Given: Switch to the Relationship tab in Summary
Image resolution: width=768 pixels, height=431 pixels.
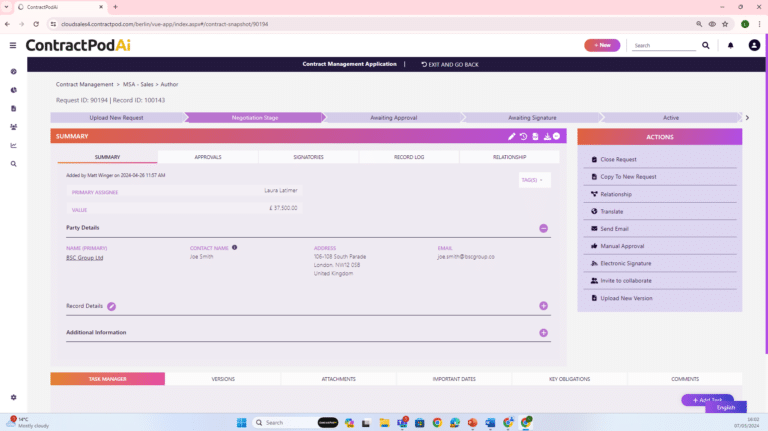Looking at the screenshot, I should 509,157.
